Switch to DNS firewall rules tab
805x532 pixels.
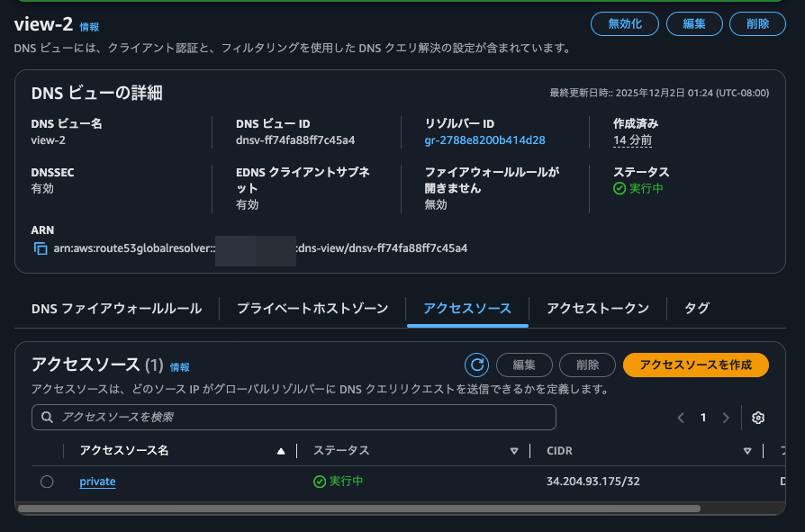[116, 308]
